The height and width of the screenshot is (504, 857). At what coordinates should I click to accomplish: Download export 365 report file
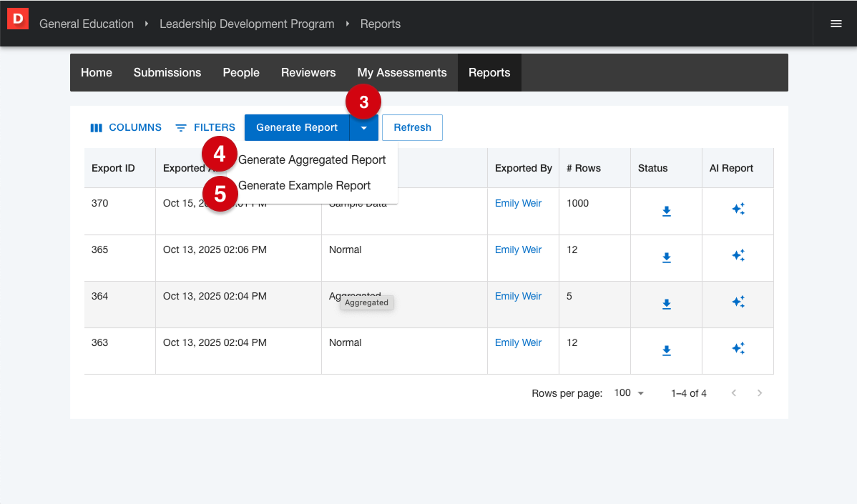click(666, 258)
